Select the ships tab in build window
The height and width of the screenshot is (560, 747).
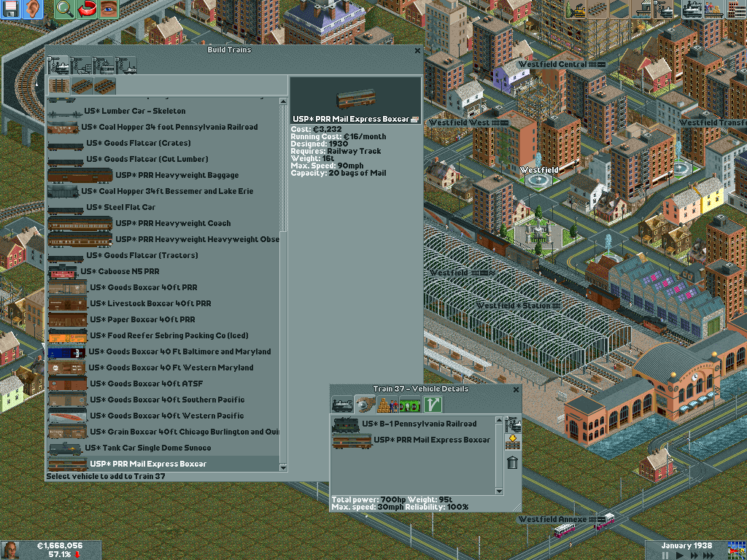click(x=125, y=65)
